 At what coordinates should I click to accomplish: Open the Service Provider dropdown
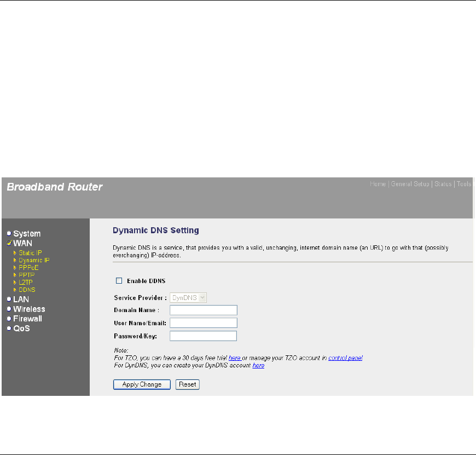pos(188,298)
